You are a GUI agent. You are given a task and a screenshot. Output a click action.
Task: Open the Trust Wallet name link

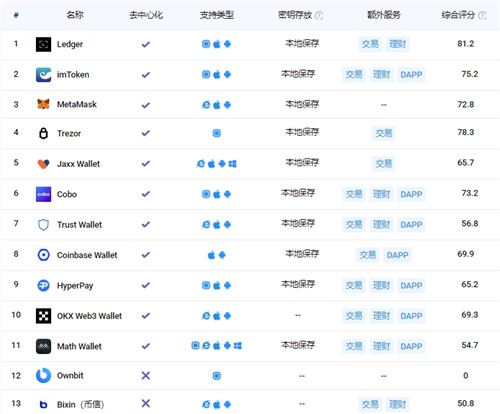point(79,225)
